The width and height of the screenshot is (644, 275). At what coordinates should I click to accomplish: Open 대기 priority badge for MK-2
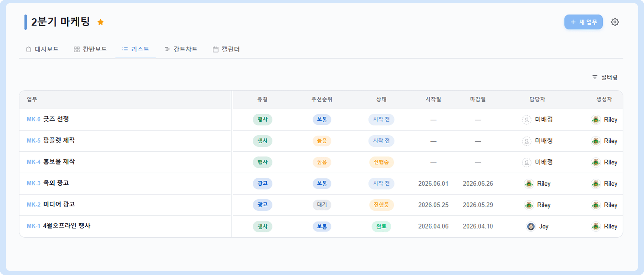click(x=322, y=205)
